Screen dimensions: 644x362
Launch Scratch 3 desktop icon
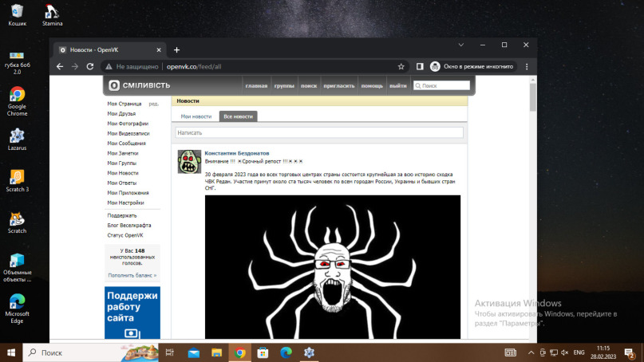pos(17,179)
